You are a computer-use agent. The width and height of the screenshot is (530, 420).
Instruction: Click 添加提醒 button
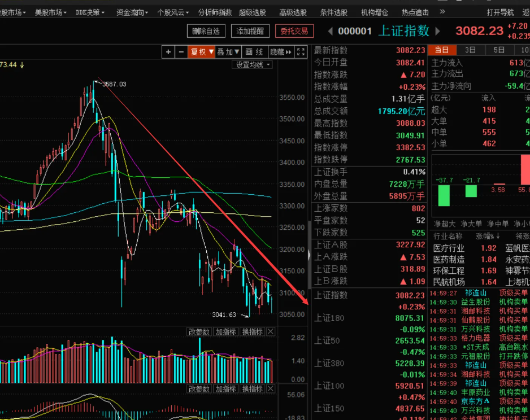250,32
